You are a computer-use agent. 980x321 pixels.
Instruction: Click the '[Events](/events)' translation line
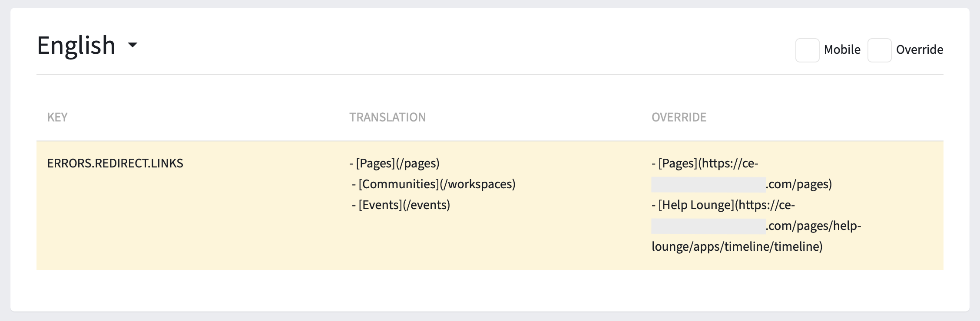tap(401, 205)
